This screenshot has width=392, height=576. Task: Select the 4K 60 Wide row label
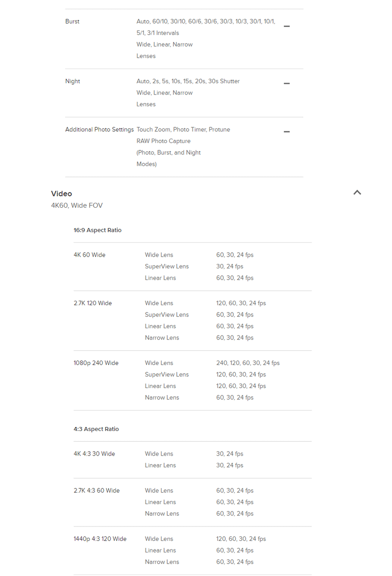90,255
